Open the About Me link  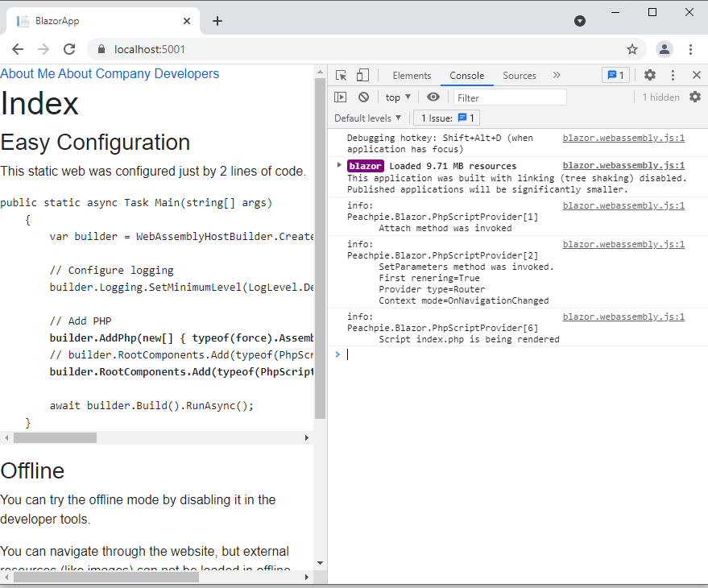pos(27,73)
